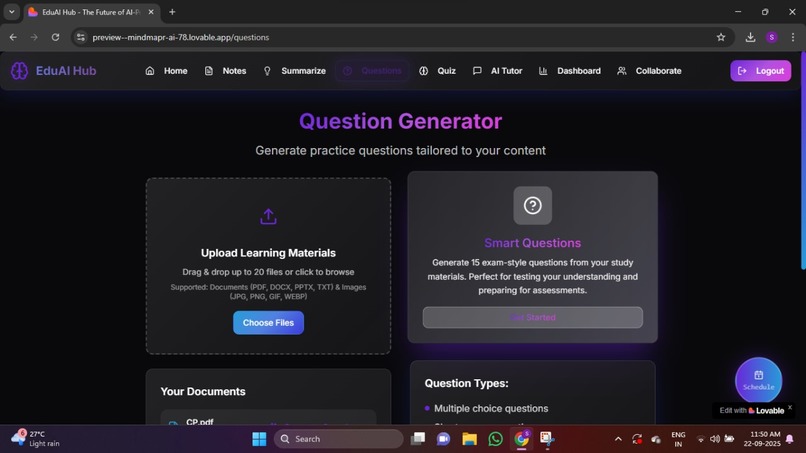Image resolution: width=806 pixels, height=453 pixels.
Task: Open the Wi-Fi network icon in the tray
Action: coord(701,439)
